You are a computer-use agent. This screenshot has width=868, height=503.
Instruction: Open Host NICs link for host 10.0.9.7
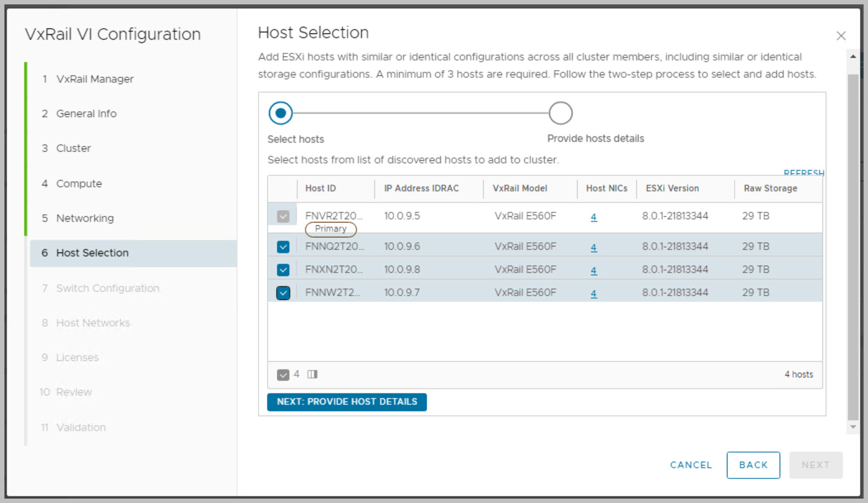(x=593, y=294)
